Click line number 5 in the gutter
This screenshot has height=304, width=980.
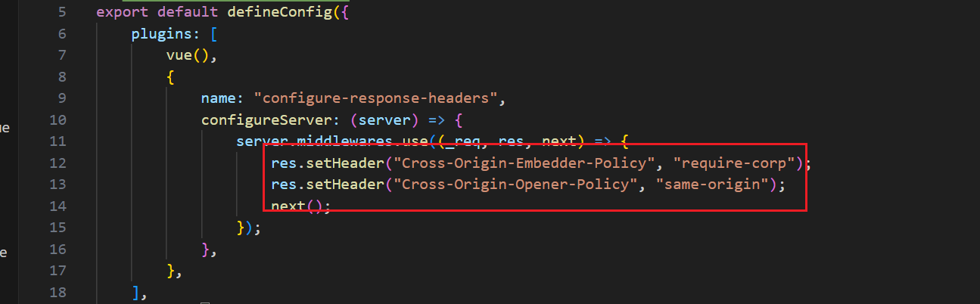coord(61,12)
